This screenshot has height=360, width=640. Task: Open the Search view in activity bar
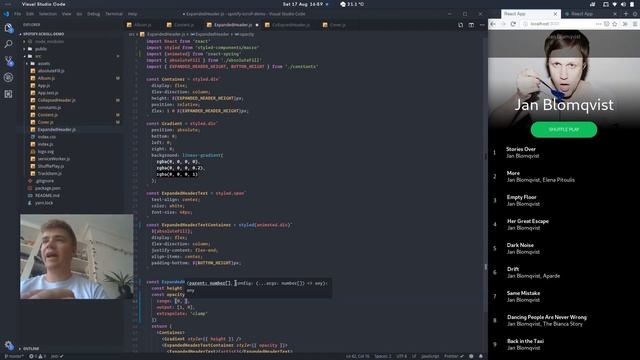pyautogui.click(x=9, y=44)
